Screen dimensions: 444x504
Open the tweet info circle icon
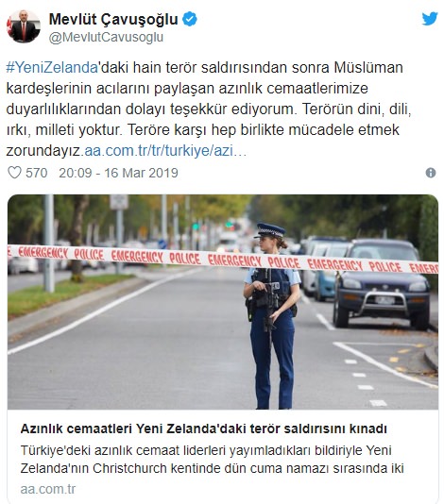coord(431,173)
